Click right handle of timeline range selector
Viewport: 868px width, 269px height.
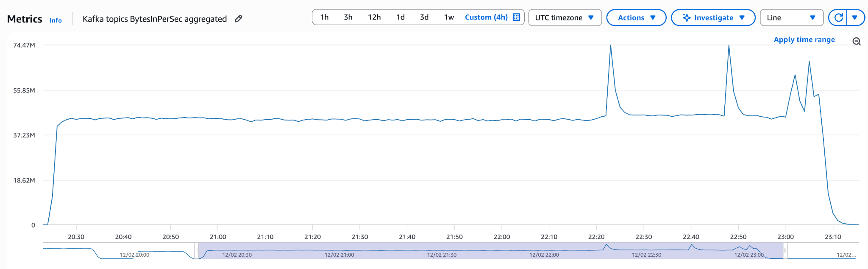[x=785, y=251]
